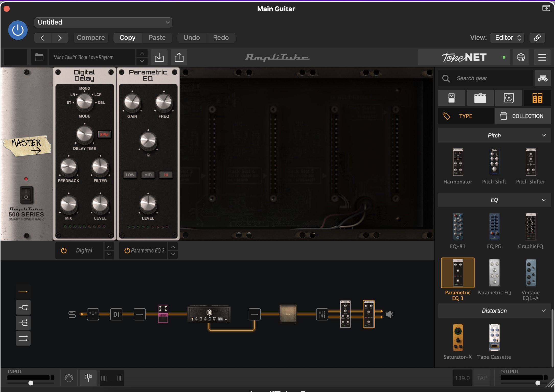Select the Vintage EQ1-A gear
Viewport: 555px width, 392px height.
pyautogui.click(x=531, y=280)
